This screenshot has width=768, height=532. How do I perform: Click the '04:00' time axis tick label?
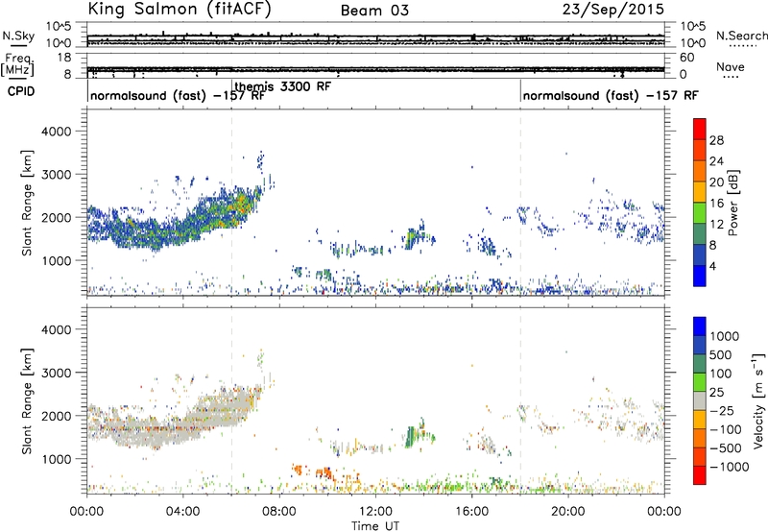tap(182, 512)
